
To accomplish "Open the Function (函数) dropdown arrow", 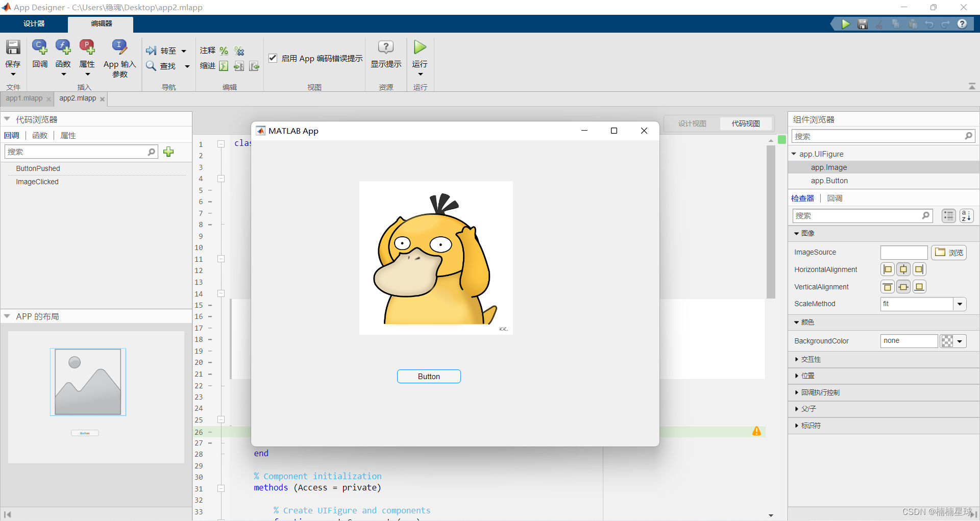I will [63, 75].
